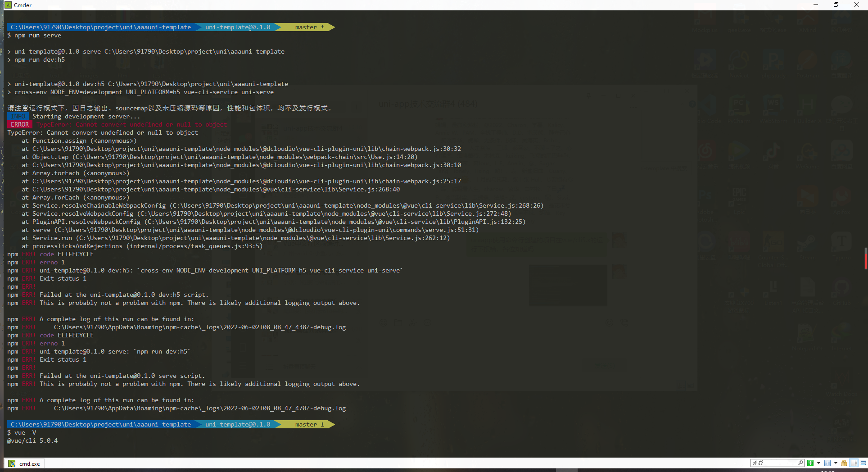Restore down the Cmder window
This screenshot has width=868, height=472.
click(x=836, y=5)
